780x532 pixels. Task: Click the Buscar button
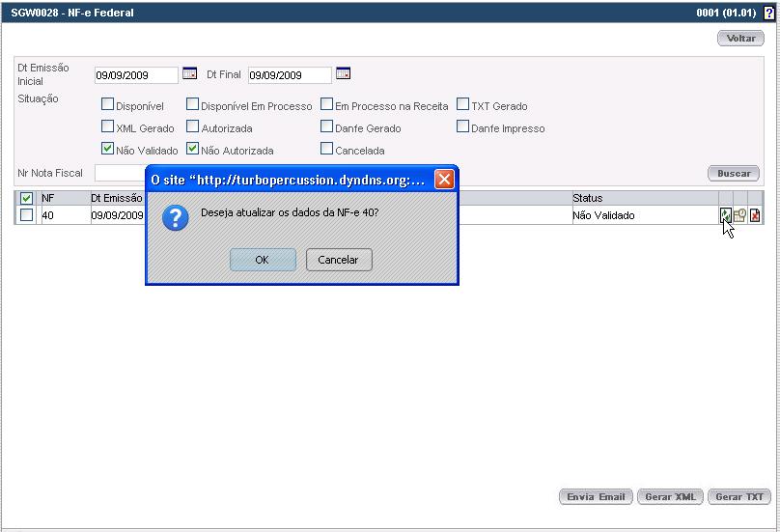click(734, 174)
